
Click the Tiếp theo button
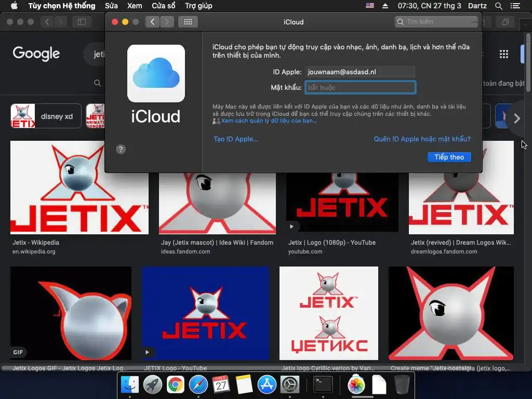coord(449,157)
